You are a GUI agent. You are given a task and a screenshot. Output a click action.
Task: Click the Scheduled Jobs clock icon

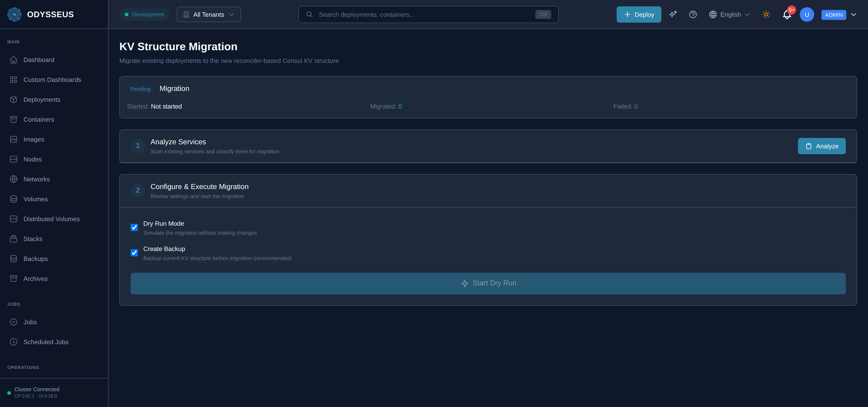pos(14,342)
